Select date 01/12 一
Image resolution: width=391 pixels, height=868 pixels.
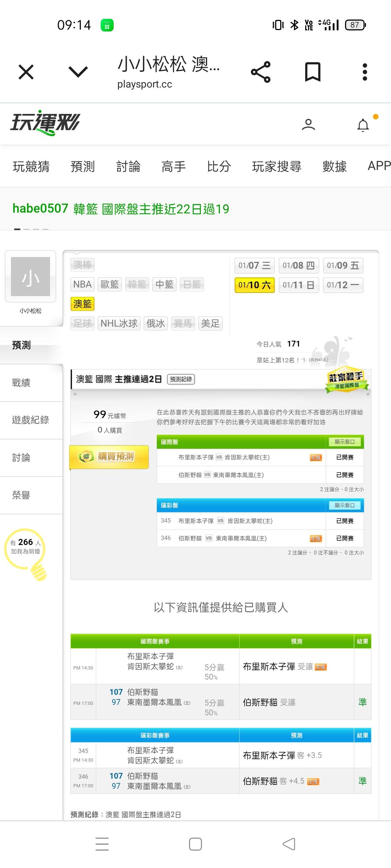click(343, 285)
